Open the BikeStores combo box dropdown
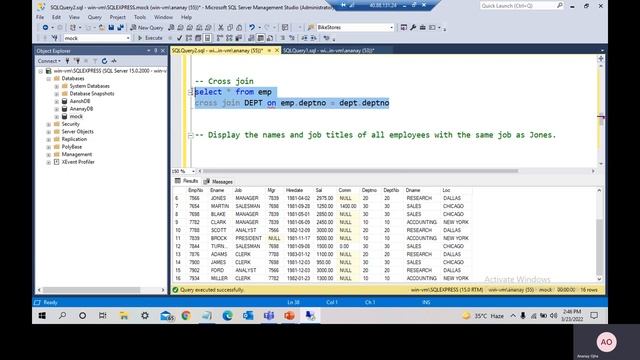The height and width of the screenshot is (360, 640). 391,27
